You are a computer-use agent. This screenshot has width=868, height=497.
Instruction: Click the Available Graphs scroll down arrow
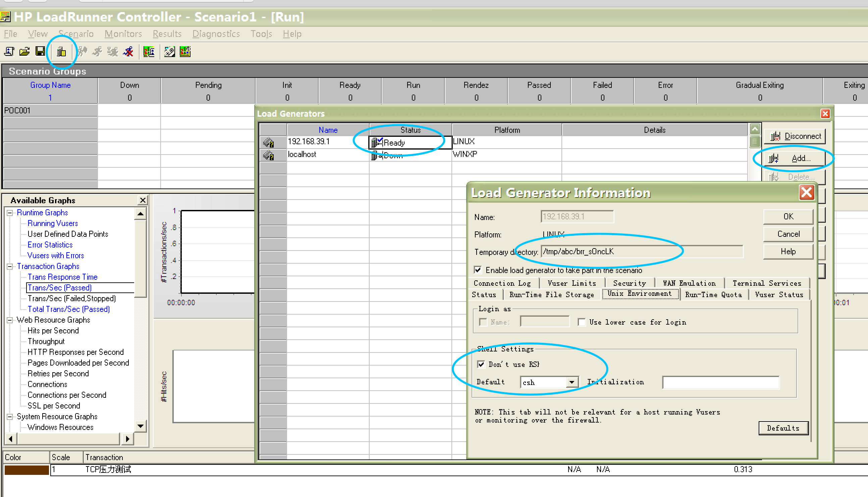140,426
